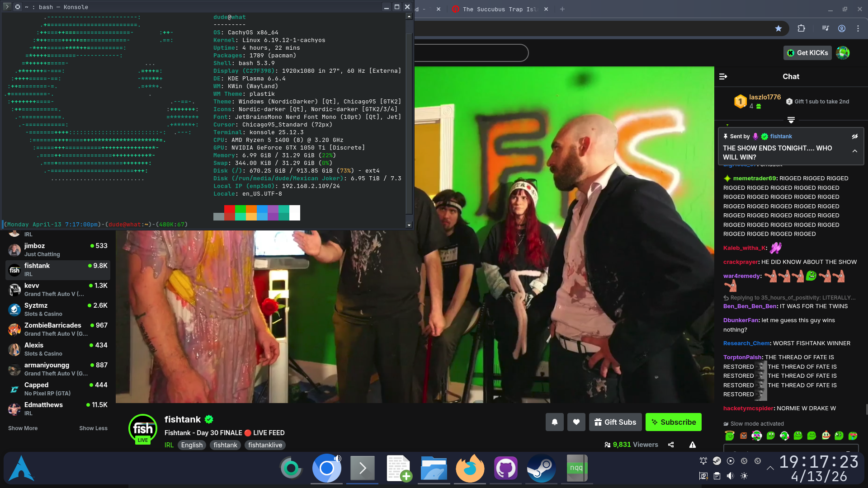868x488 pixels.
Task: Open Steam from the taskbar
Action: (541, 469)
